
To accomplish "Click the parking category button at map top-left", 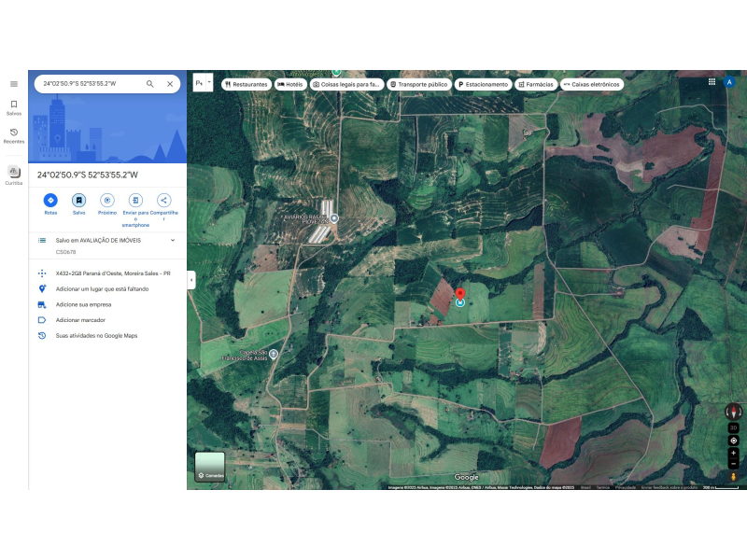I will pyautogui.click(x=199, y=83).
